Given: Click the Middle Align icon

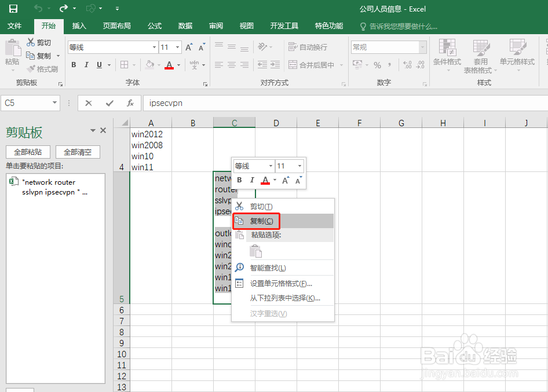Looking at the screenshot, I should (232, 47).
